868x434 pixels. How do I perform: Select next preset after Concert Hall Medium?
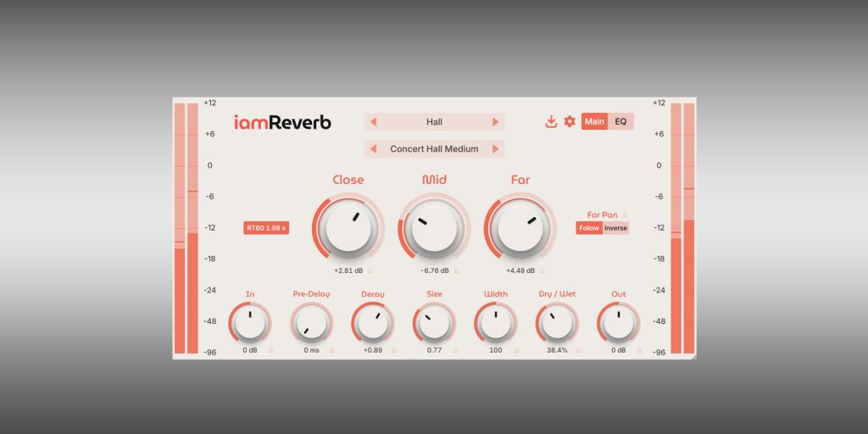coord(495,149)
